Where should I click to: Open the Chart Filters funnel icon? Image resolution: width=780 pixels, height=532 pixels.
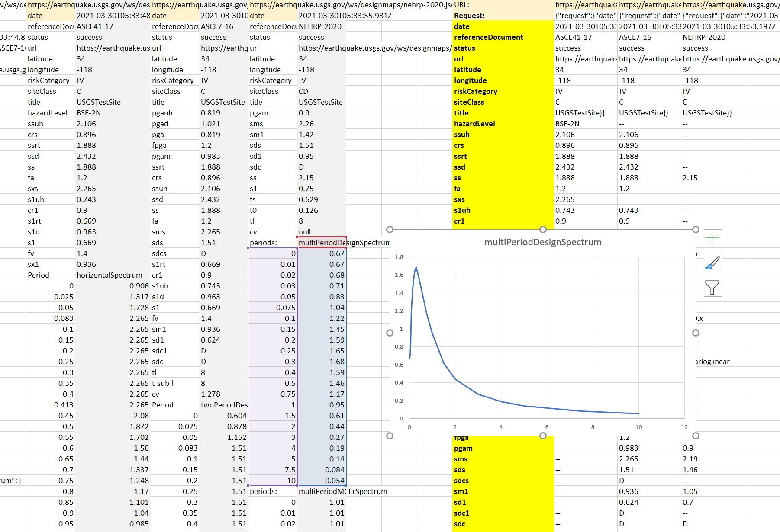point(712,288)
